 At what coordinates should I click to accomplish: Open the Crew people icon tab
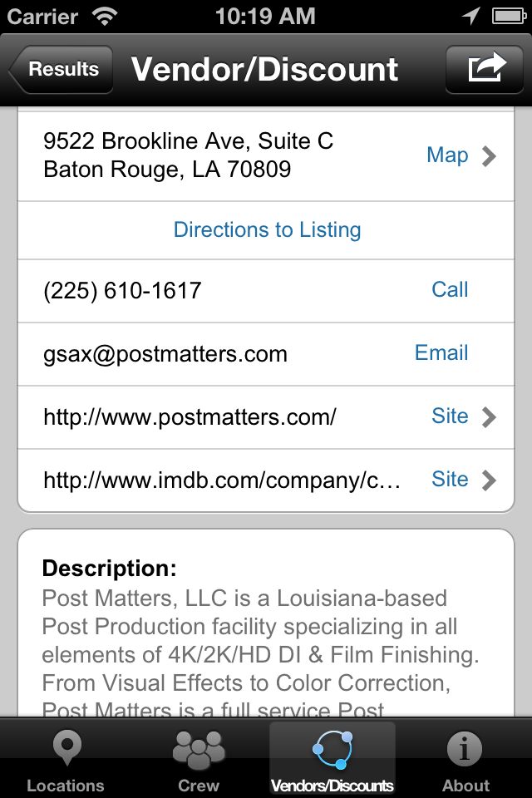click(199, 750)
